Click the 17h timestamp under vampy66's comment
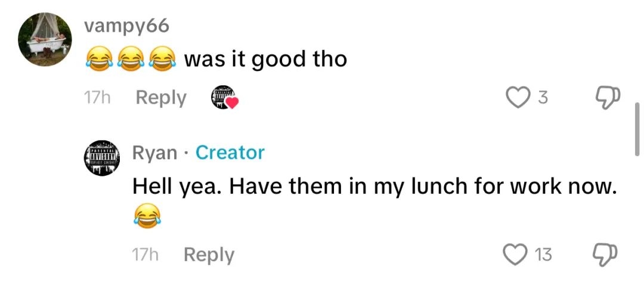644x283 pixels. point(97,98)
